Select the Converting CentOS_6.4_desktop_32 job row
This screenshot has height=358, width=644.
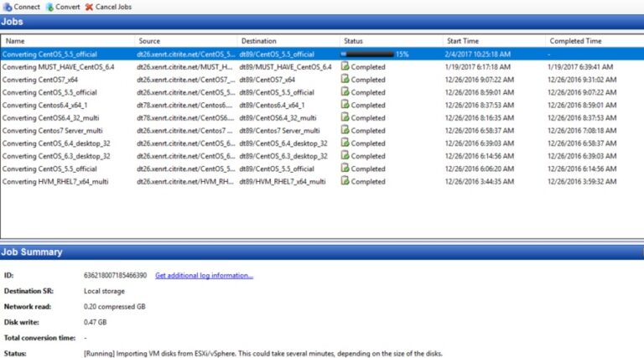click(x=56, y=143)
